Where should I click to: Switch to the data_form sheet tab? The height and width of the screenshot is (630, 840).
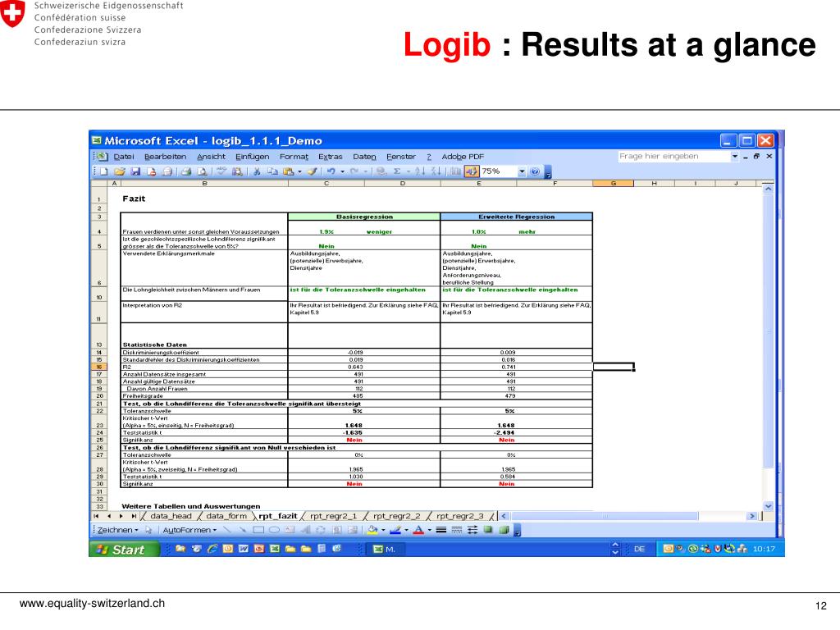(x=226, y=516)
